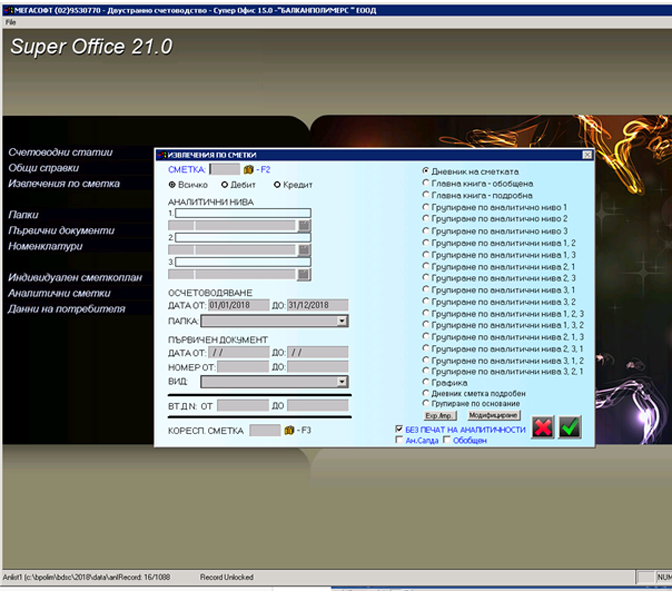Screen dimensions: 672x591
Task: Select the Кредит radio option
Action: click(x=277, y=185)
